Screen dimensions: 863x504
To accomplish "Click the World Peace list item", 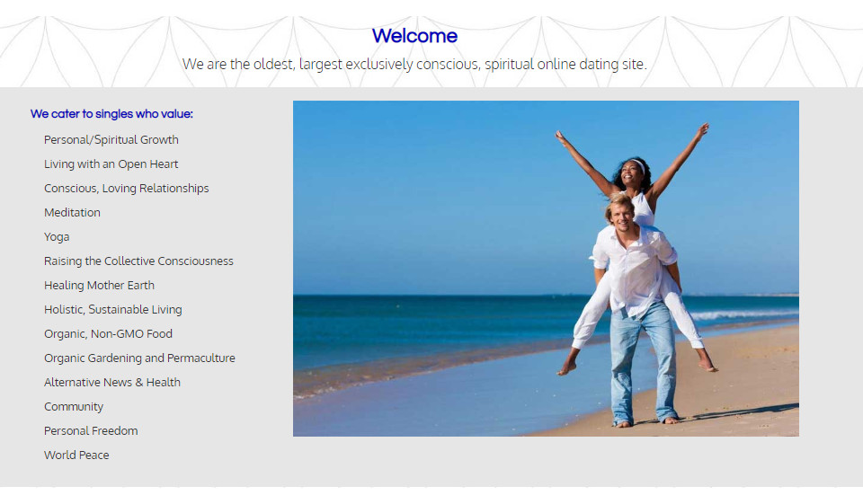I will click(x=76, y=455).
